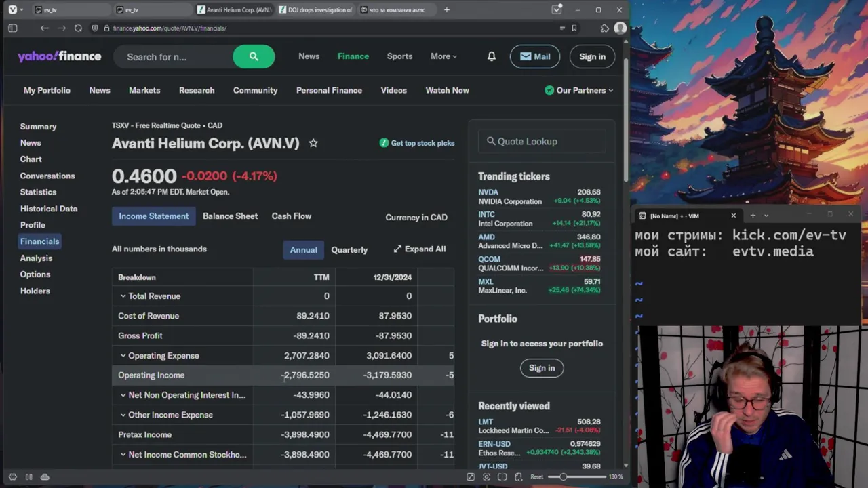The image size is (868, 488).
Task: Switch to DOJ drops investigation browser tab
Action: click(x=315, y=9)
